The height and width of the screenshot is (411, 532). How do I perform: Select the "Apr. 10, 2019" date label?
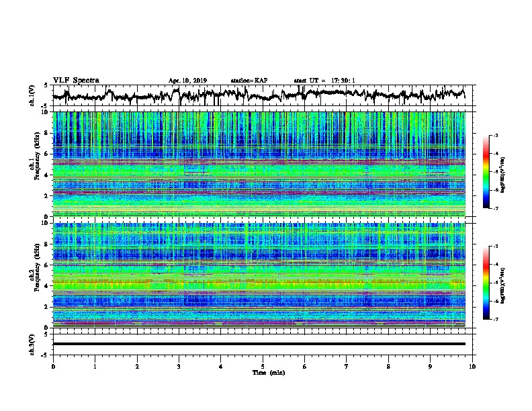(187, 81)
